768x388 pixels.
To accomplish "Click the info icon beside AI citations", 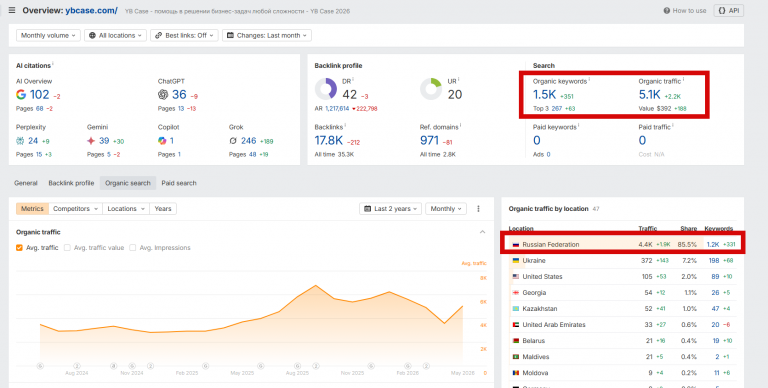I will click(53, 64).
